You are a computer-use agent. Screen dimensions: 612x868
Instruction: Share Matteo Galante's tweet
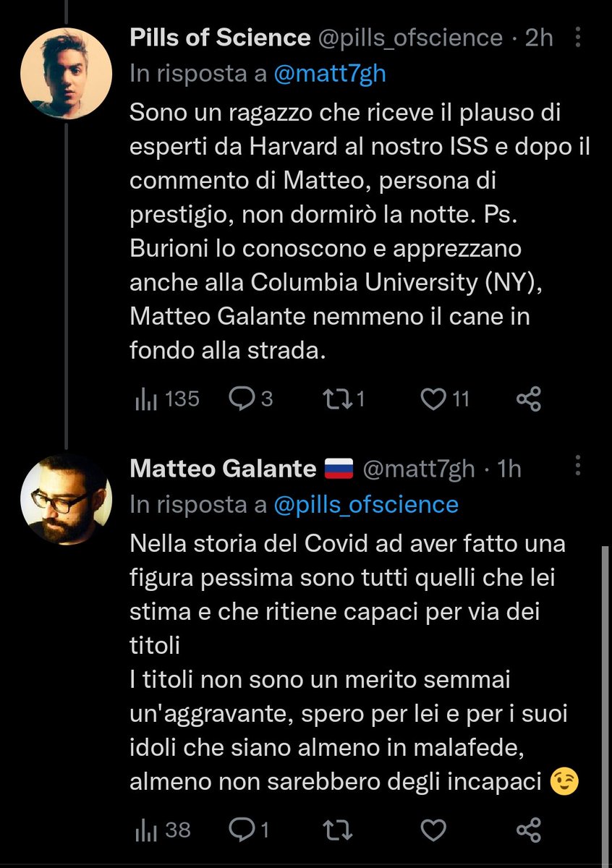coord(529,830)
